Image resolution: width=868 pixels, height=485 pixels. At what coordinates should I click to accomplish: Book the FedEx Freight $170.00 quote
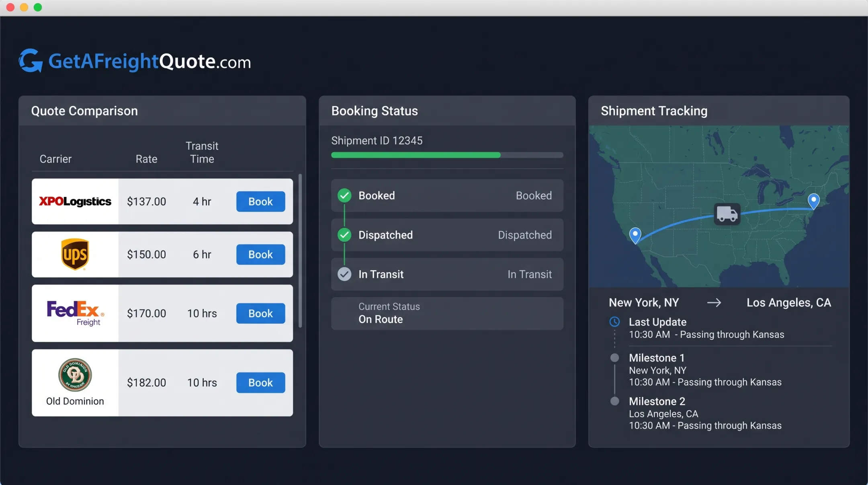[260, 313]
